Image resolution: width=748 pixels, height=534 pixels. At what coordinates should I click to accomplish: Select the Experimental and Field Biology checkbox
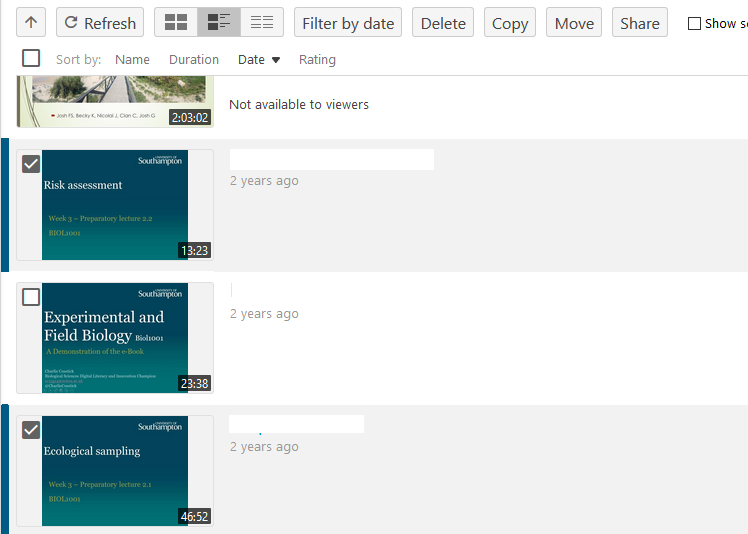pos(31,297)
